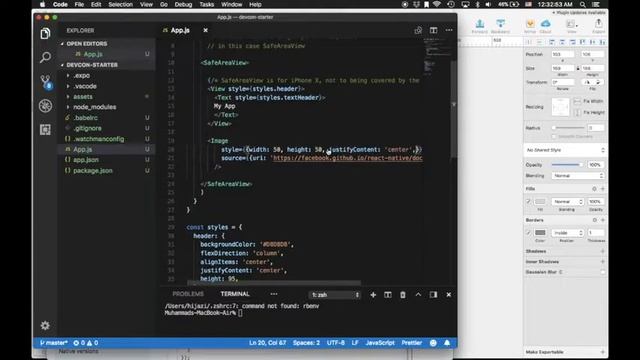Toggle the border checkbox in Sketch
This screenshot has height=360, width=640.
[528, 233]
